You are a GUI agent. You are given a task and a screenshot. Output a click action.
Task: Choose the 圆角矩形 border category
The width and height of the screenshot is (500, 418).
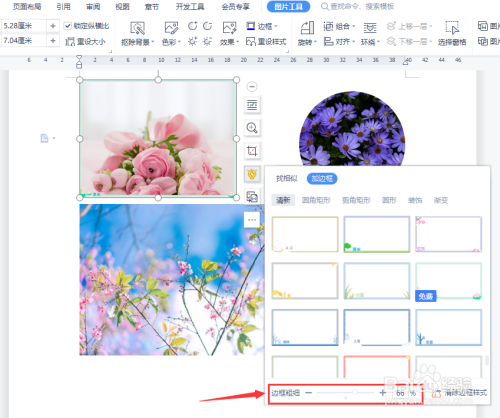[316, 200]
